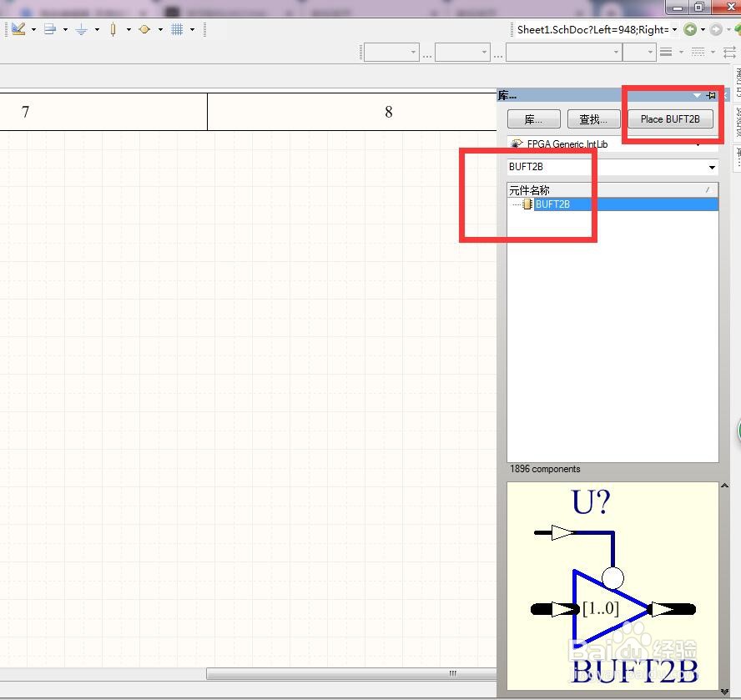Open the Utility drawing tools icon
The height and width of the screenshot is (700, 741).
(18, 29)
